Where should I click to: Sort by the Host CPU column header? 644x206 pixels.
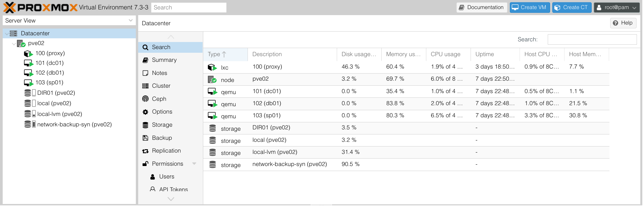(x=542, y=54)
